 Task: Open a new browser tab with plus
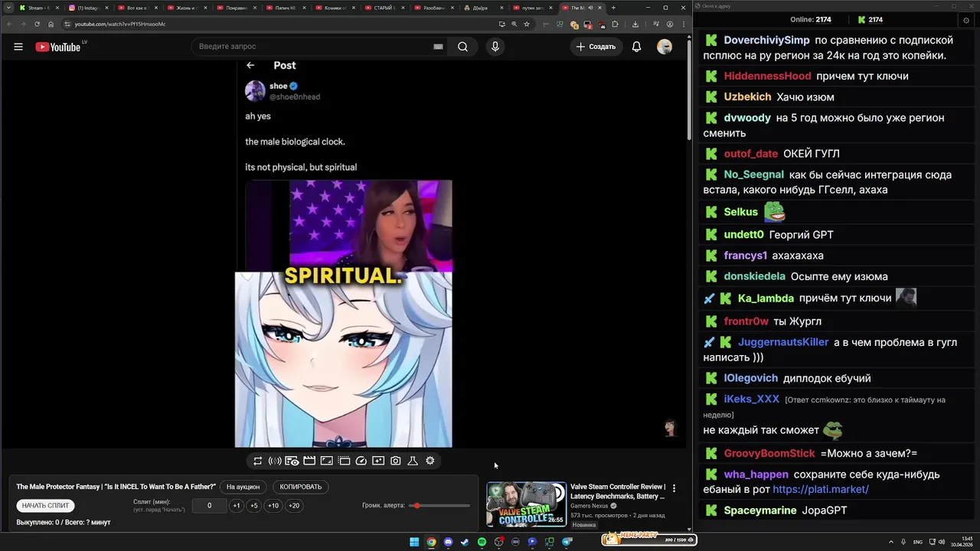click(613, 8)
